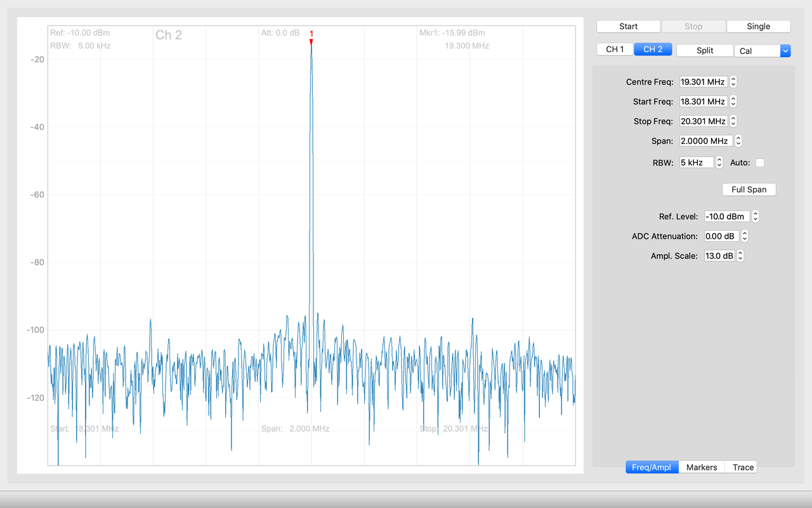The width and height of the screenshot is (812, 508).
Task: Enable the RBW Auto checkbox
Action: 760,163
